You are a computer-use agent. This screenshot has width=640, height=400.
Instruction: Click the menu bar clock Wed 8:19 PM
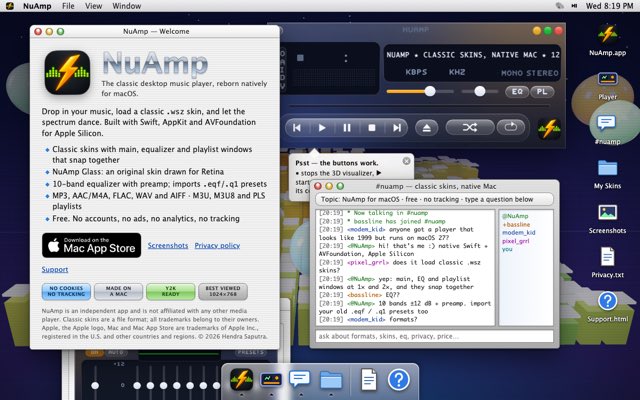[x=609, y=6]
